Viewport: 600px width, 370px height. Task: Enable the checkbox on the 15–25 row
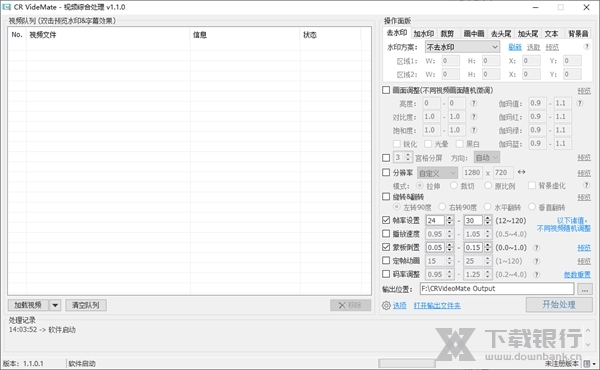pos(386,261)
